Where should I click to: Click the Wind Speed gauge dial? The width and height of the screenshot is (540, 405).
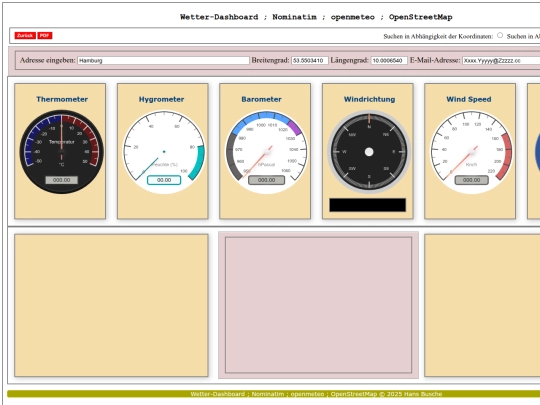(471, 152)
